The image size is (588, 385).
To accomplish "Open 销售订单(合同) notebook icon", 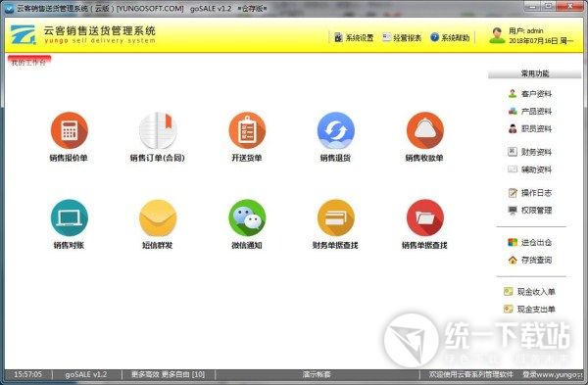I will (x=158, y=130).
